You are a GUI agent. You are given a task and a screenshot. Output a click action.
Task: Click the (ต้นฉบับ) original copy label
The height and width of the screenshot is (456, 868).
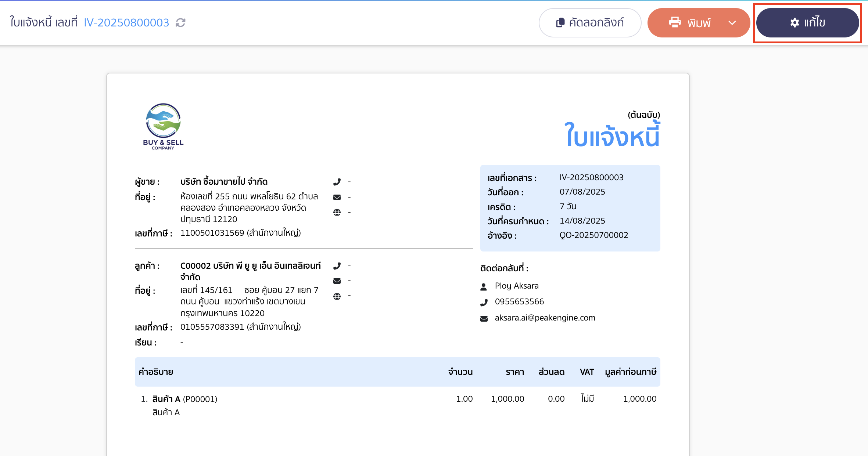644,115
